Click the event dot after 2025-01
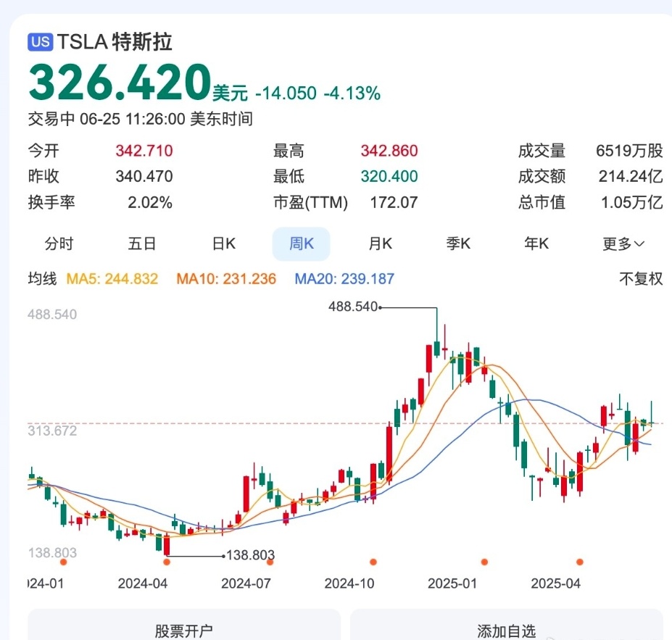 pos(484,562)
